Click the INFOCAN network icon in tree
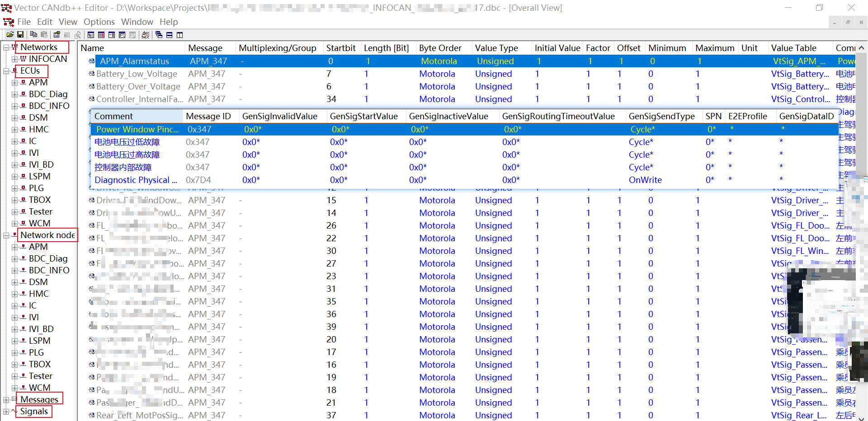 click(x=23, y=59)
